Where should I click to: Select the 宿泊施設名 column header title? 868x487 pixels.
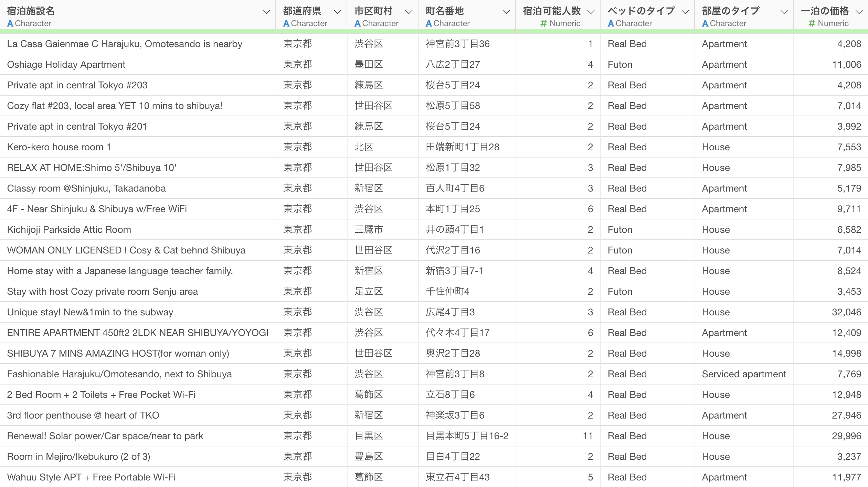(x=31, y=11)
